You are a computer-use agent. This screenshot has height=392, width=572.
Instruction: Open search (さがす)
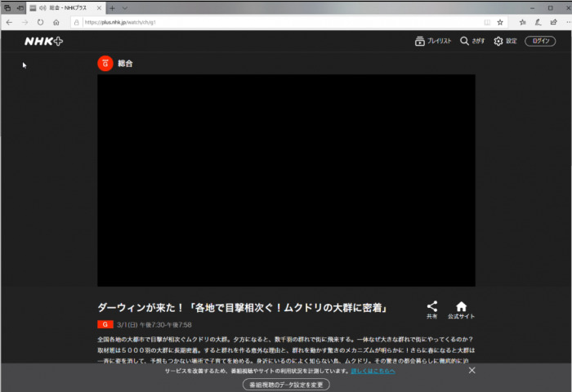[472, 41]
